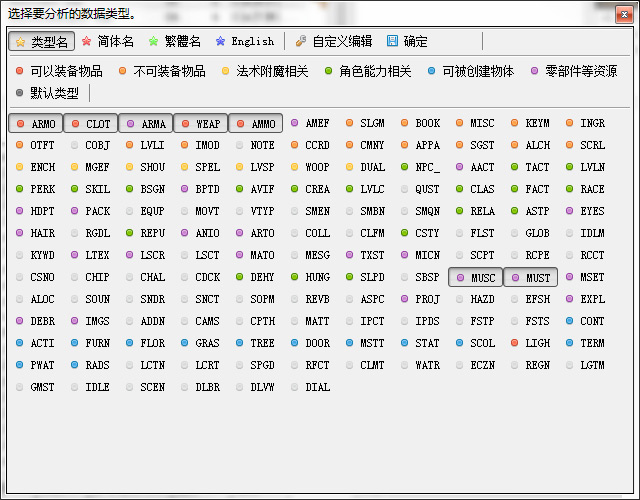Select the DIAL data type

coord(311,387)
